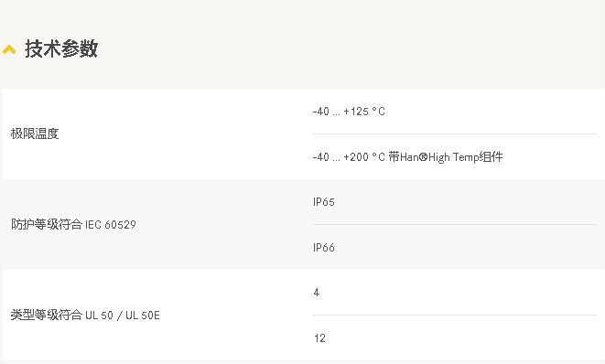Click the IEC 60529 standard text
Viewport: 605px width, 364px height.
coord(111,225)
